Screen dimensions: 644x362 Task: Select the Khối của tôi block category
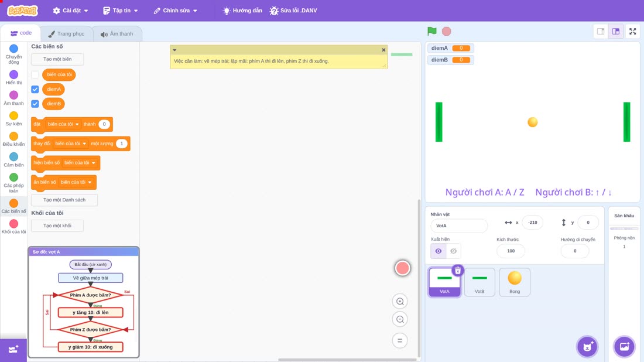tap(13, 227)
